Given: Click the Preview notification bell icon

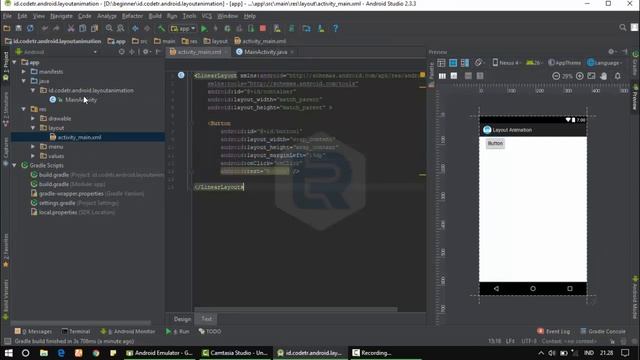Looking at the screenshot, I should click(x=618, y=76).
